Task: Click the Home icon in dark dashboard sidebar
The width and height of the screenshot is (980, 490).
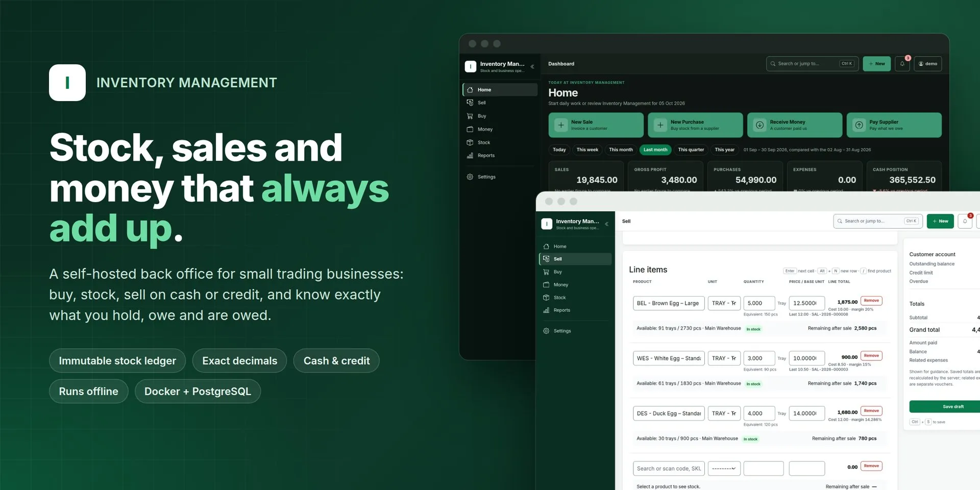Action: [x=470, y=90]
